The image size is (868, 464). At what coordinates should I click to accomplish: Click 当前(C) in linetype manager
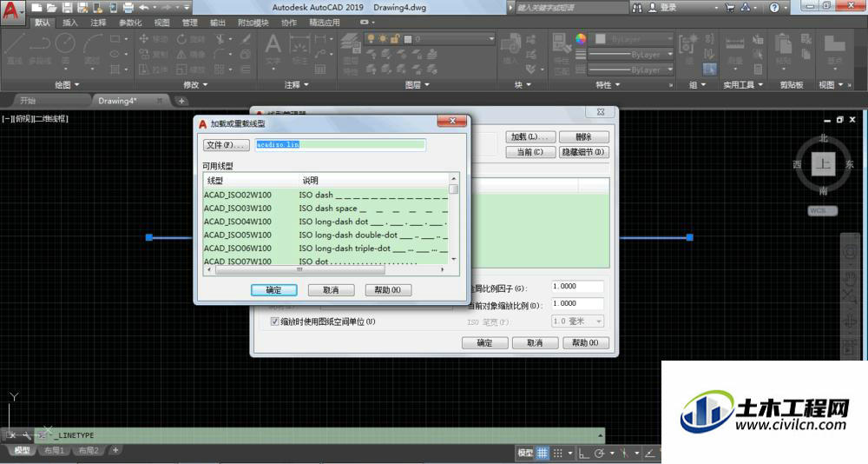[529, 152]
